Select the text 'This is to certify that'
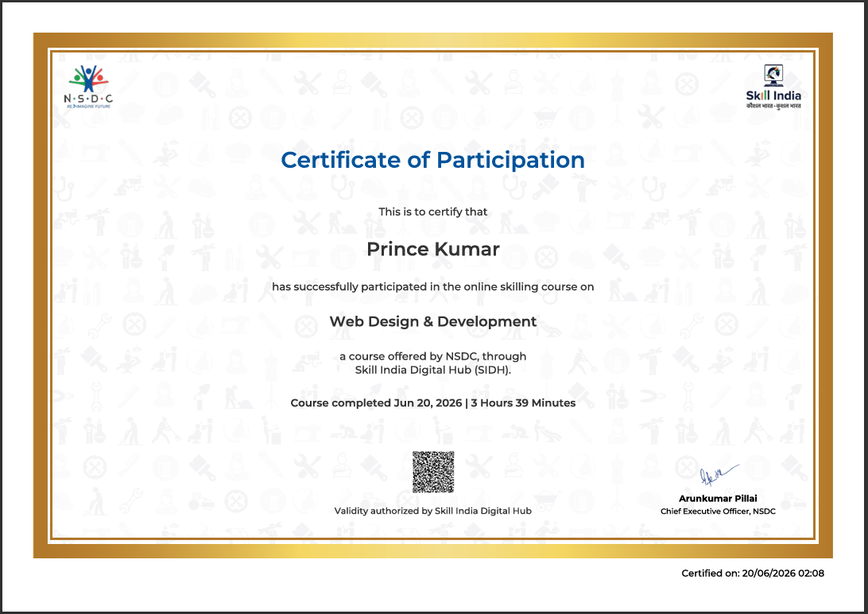Image resolution: width=868 pixels, height=614 pixels. coord(433,212)
